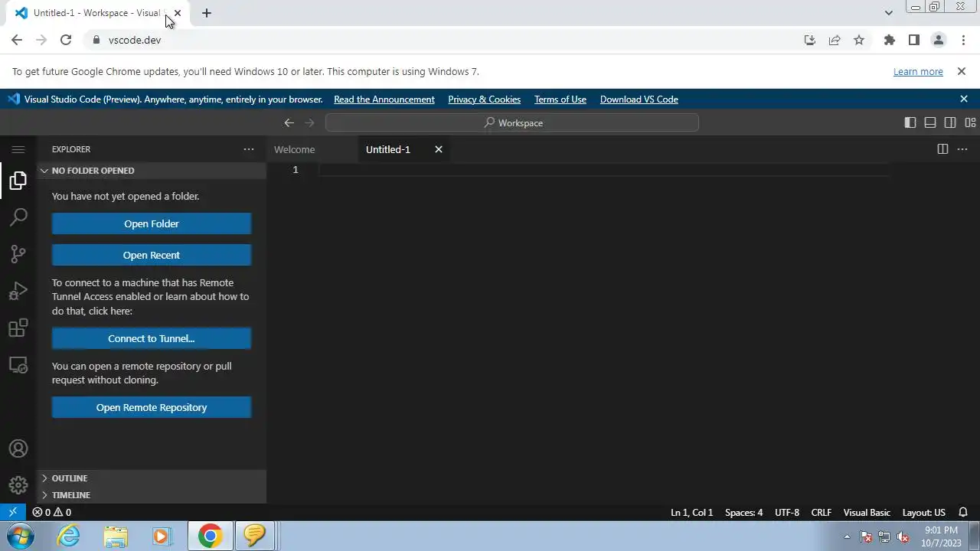Open the Privacy & Cookies link
Screen dimensions: 980x551
(x=485, y=99)
